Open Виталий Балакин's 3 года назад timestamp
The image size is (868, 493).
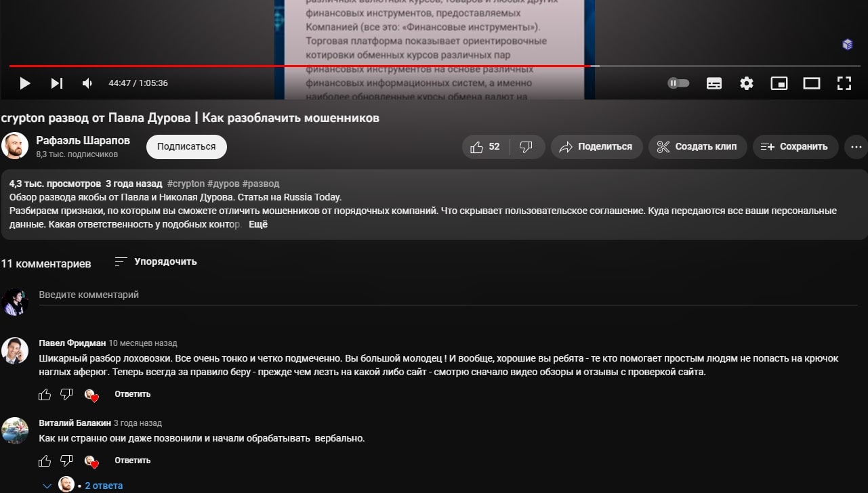point(138,423)
